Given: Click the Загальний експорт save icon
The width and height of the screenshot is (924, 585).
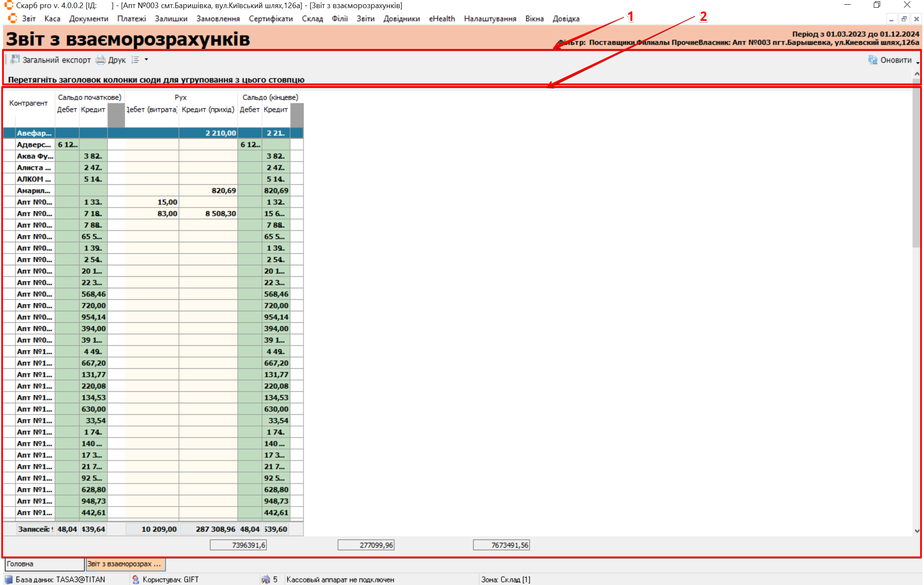Looking at the screenshot, I should 15,60.
